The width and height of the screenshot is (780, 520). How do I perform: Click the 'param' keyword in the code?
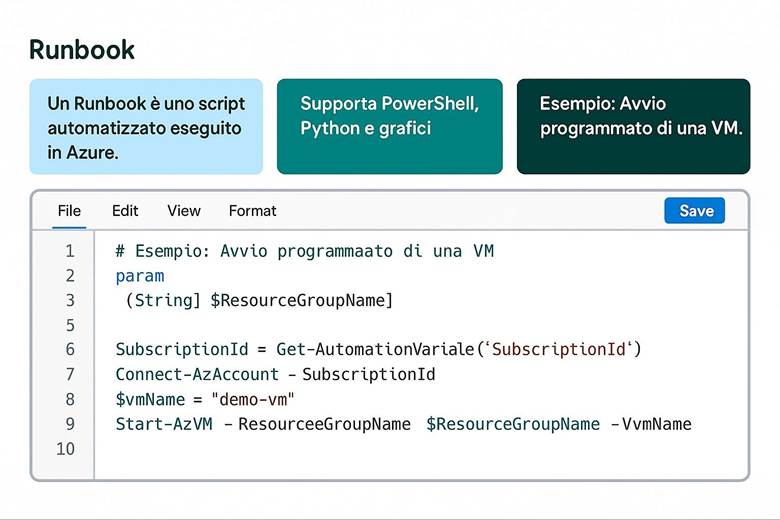[x=139, y=276]
